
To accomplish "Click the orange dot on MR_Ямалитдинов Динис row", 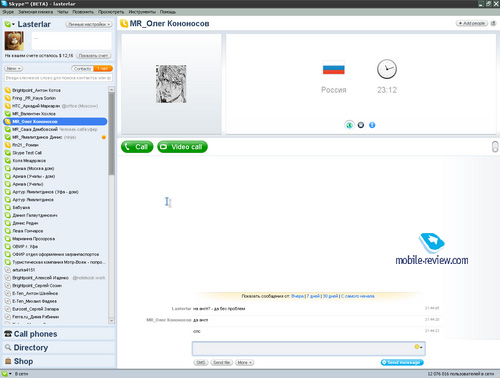I will click(x=104, y=137).
